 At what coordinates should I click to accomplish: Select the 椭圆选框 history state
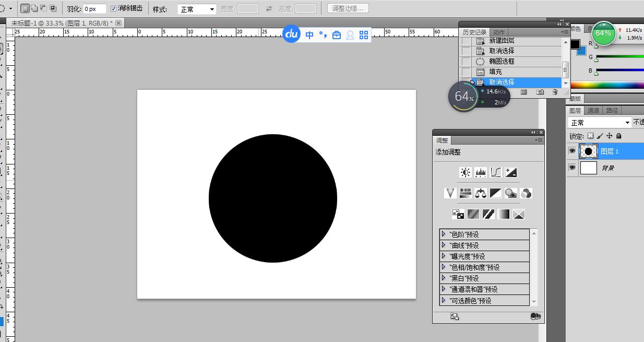pos(502,61)
